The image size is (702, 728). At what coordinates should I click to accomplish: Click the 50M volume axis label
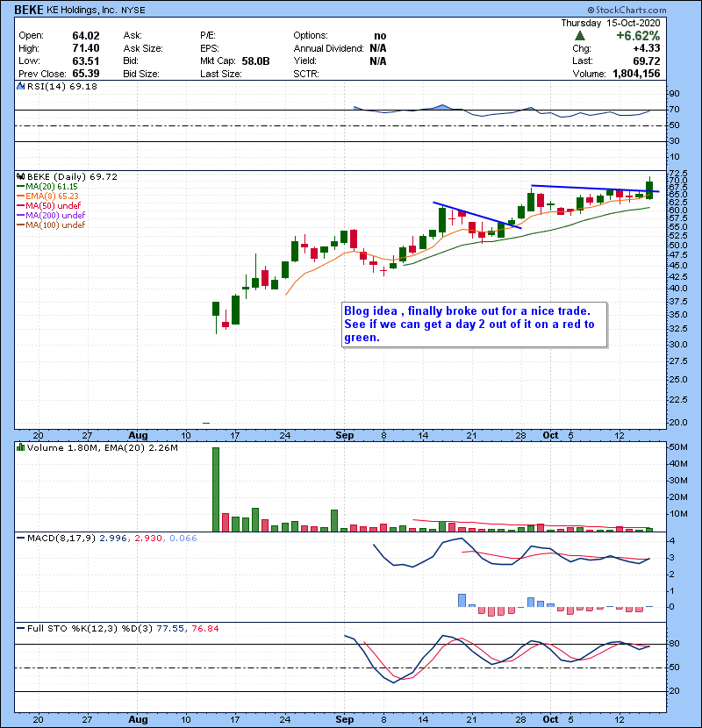pos(677,447)
